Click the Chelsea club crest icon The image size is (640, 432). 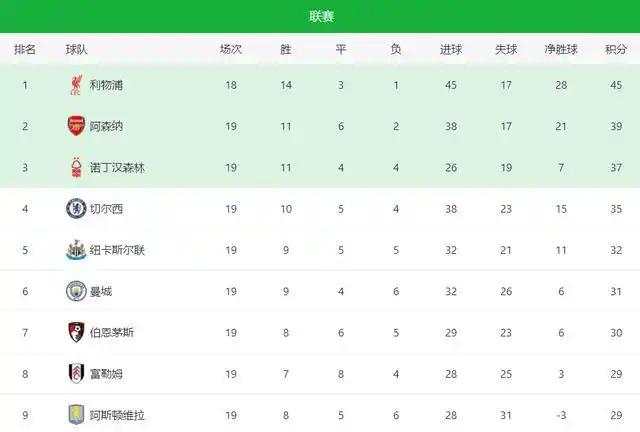coord(75,209)
